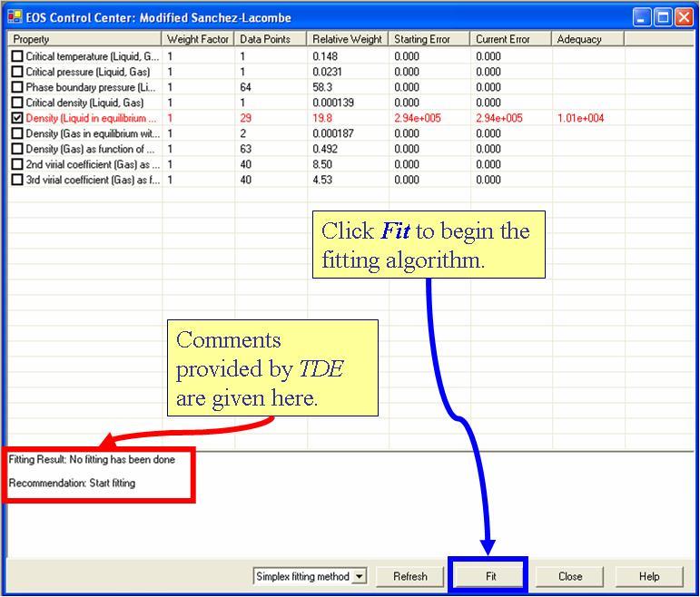Image resolution: width=700 pixels, height=597 pixels.
Task: Select the Current Error column header
Action: click(x=510, y=39)
